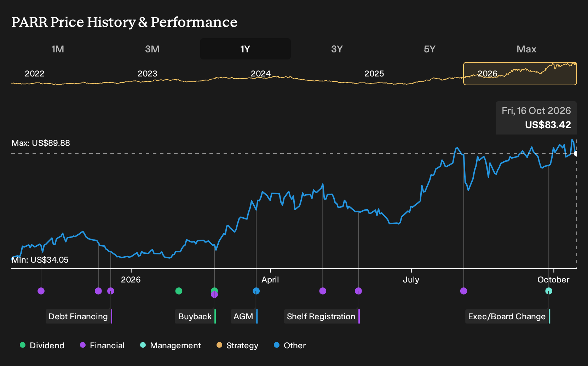Viewport: 588px width, 366px height.
Task: Open the Buyback event label
Action: (x=195, y=316)
